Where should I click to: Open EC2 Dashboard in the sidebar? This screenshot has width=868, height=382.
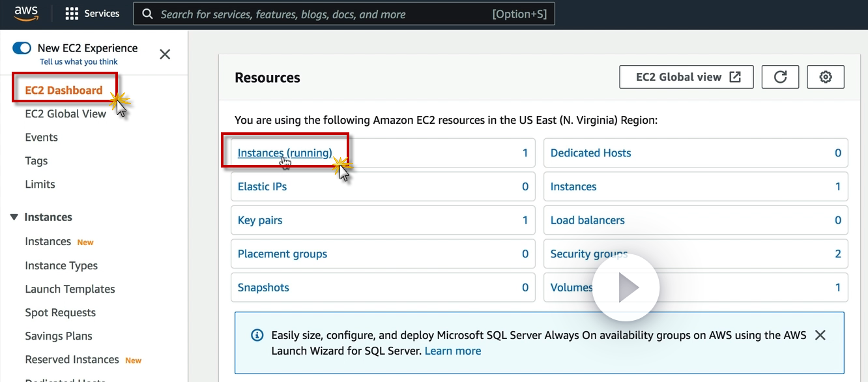[x=64, y=90]
